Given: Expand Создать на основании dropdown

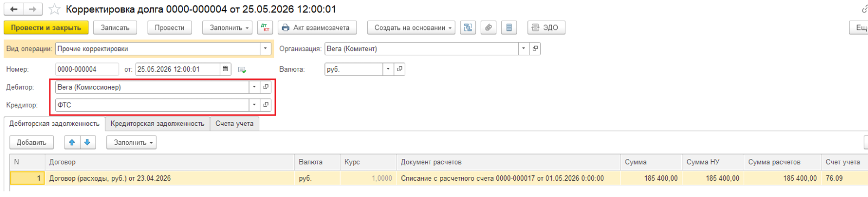Looking at the screenshot, I should point(411,28).
